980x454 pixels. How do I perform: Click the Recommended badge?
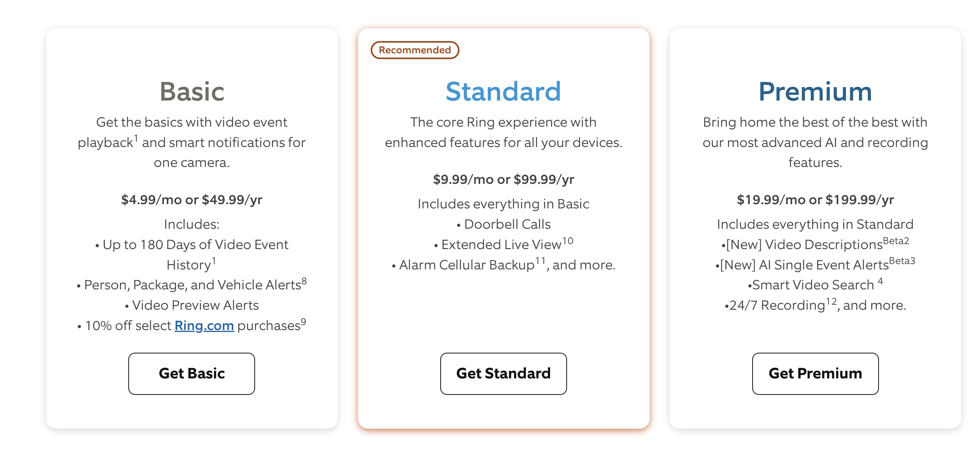(x=415, y=50)
